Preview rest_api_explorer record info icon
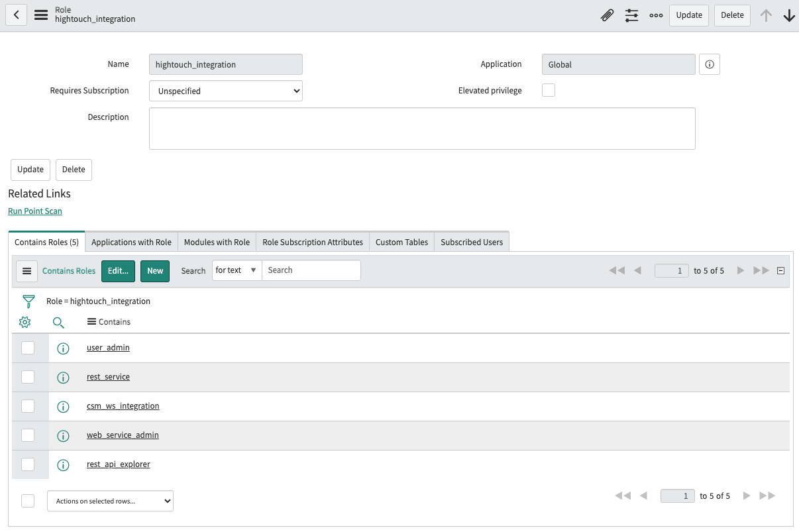Image resolution: width=799 pixels, height=532 pixels. (x=64, y=465)
